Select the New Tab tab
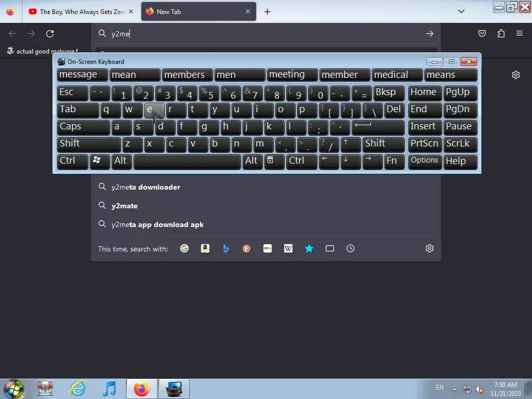 pos(198,12)
